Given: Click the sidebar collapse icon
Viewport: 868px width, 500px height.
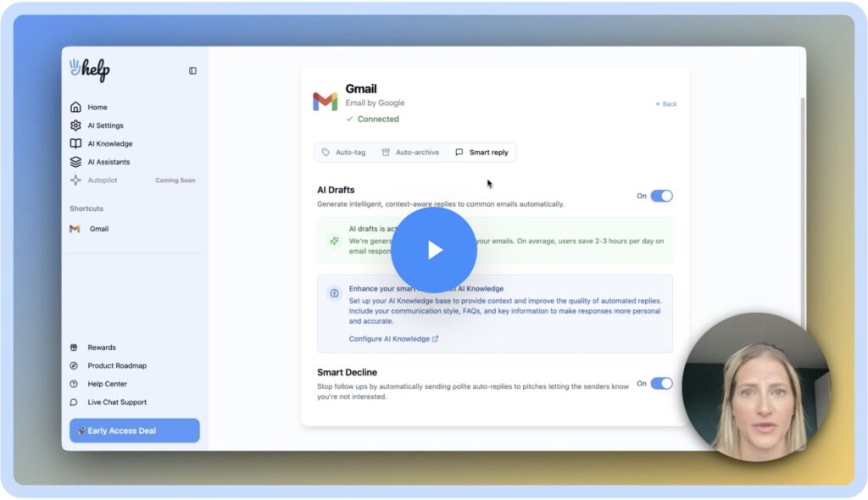Looking at the screenshot, I should 192,71.
